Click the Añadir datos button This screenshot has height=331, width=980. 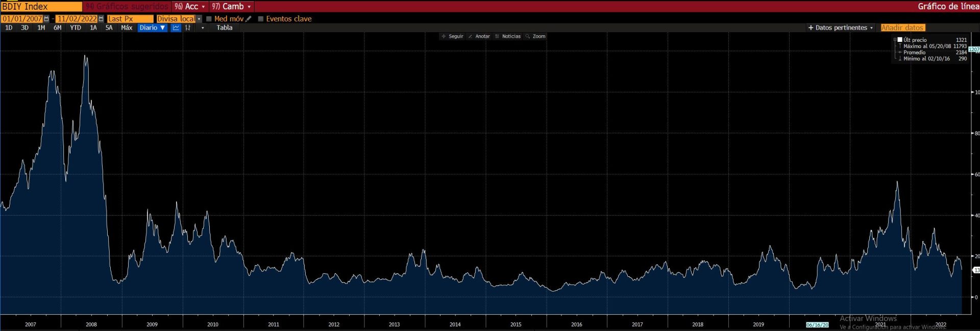(x=902, y=28)
